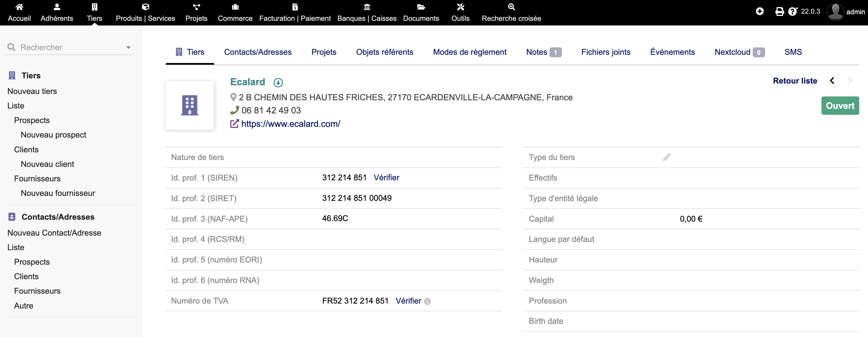Click the download icon next to Ecalard
This screenshot has height=337, width=868.
278,82
